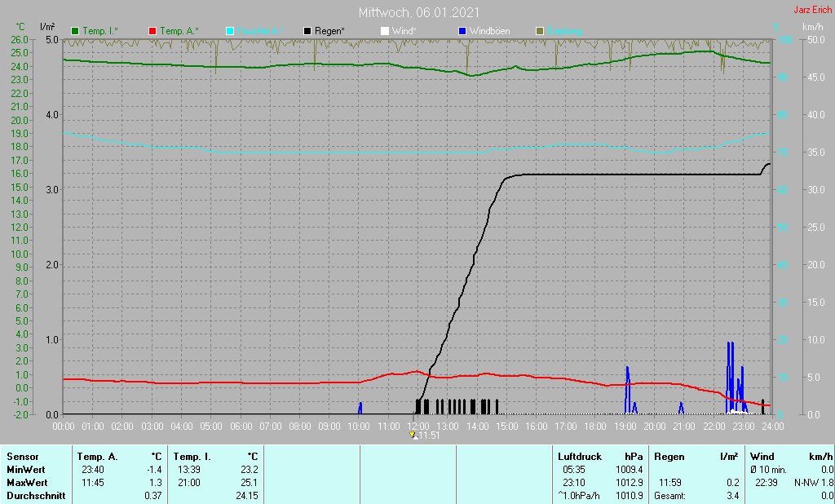Click the 'Temp. I.' table column header
Viewport: 835px width, 504px height.
(192, 457)
